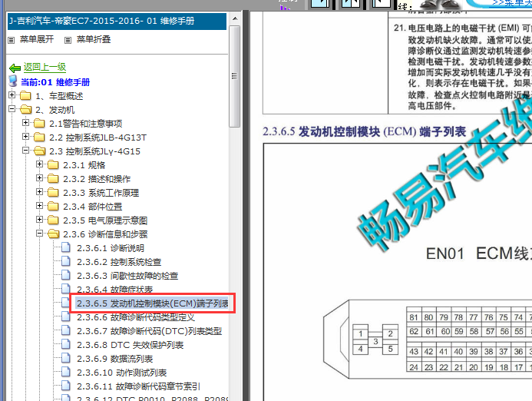The width and height of the screenshot is (532, 401).
Task: Expand the 2.3.1 规格 node
Action: click(x=40, y=164)
